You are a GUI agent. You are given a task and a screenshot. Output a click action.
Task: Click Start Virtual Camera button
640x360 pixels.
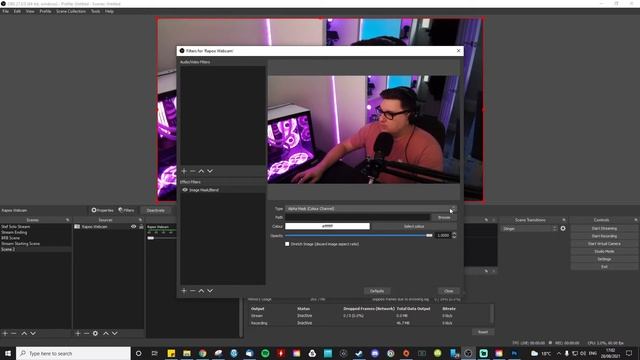pos(604,244)
